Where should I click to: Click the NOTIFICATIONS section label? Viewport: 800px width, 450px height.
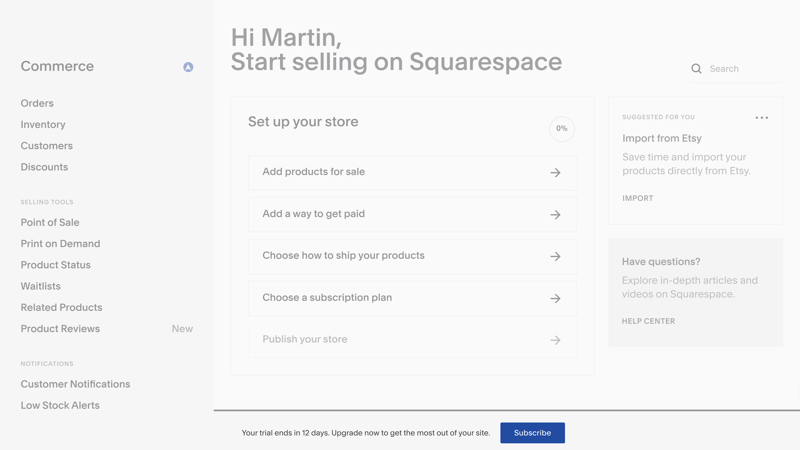pyautogui.click(x=47, y=364)
